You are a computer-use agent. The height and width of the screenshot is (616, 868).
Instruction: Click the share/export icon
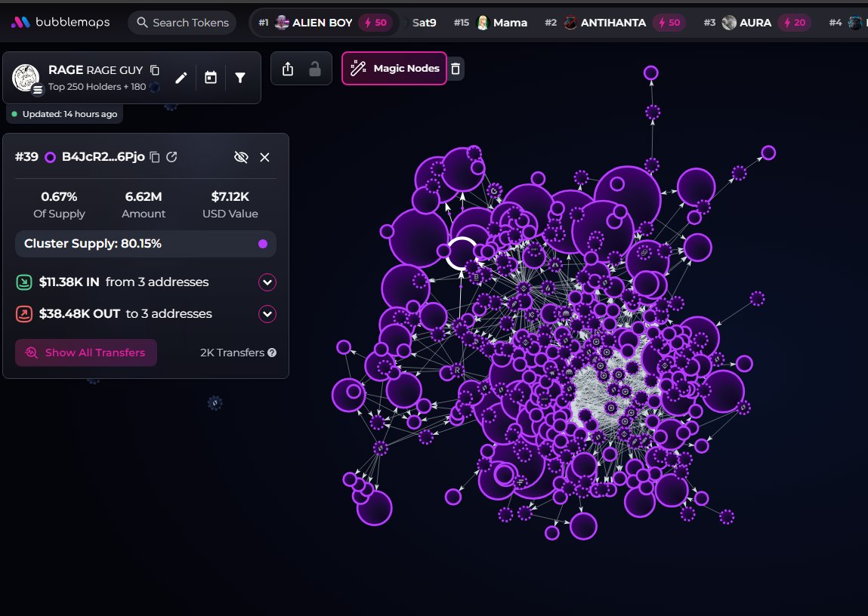(x=287, y=69)
